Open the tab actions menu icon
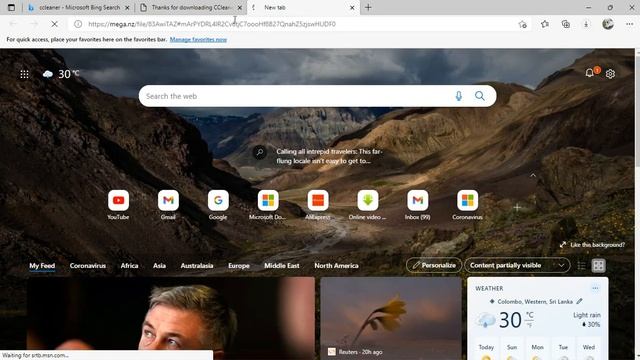Screen dimensions: 640x360 click(11, 7)
